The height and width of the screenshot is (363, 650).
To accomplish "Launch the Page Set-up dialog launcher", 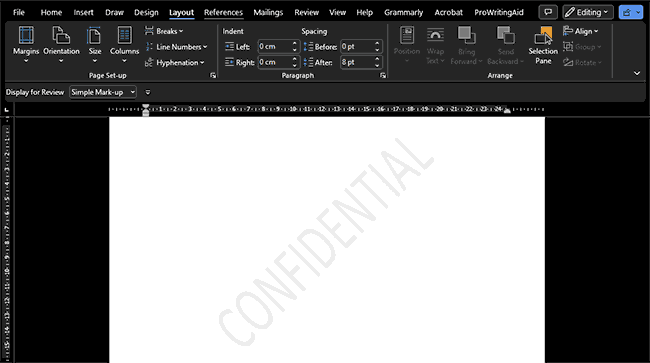I will pos(213,75).
